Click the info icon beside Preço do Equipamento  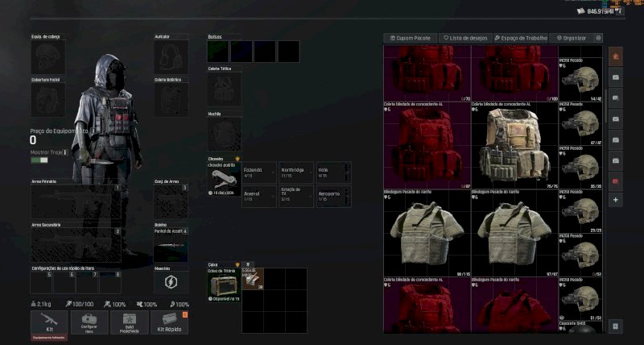tap(93, 131)
